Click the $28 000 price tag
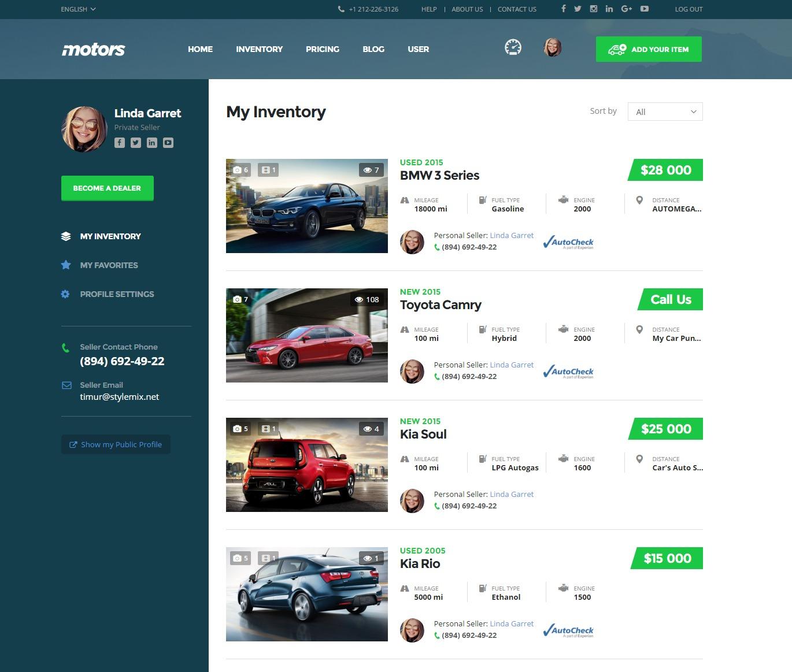This screenshot has width=792, height=672. click(665, 170)
